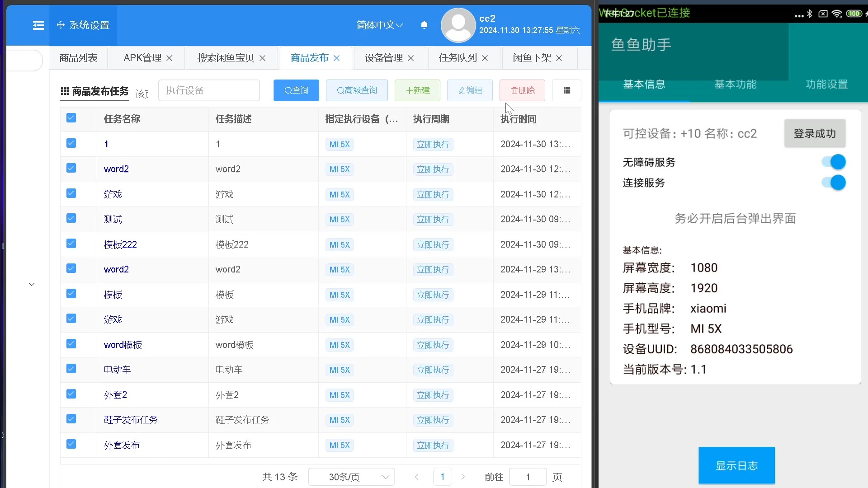This screenshot has width=868, height=488.
Task: Click the 执行设备 input field
Action: (x=209, y=90)
